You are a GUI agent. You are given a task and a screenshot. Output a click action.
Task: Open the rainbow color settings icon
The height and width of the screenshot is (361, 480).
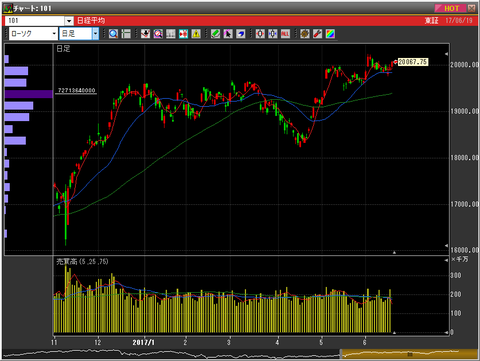(x=330, y=34)
